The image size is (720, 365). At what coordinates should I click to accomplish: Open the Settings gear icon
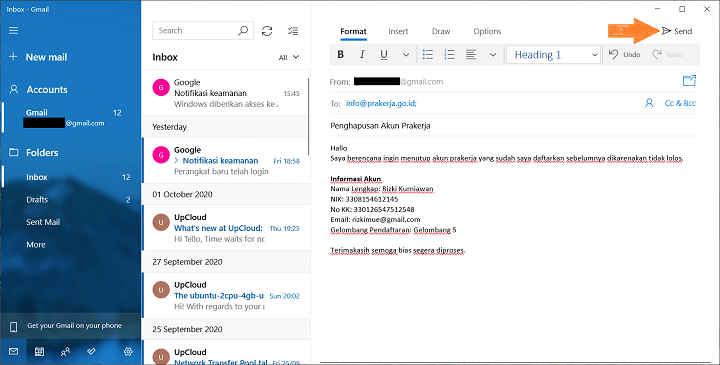(128, 352)
